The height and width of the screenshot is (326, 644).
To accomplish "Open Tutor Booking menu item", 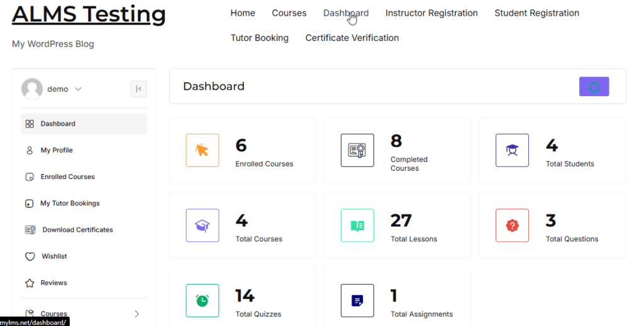I will [x=260, y=38].
